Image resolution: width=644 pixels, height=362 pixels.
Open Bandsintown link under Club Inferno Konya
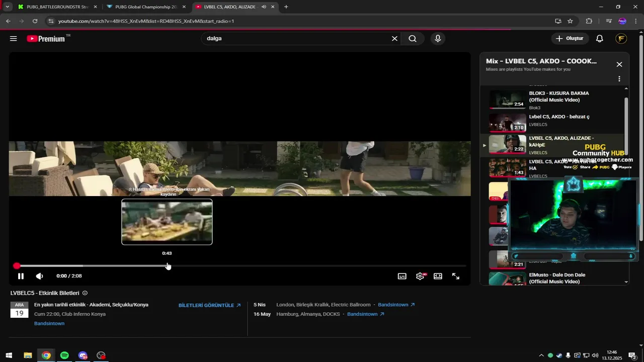pyautogui.click(x=49, y=323)
